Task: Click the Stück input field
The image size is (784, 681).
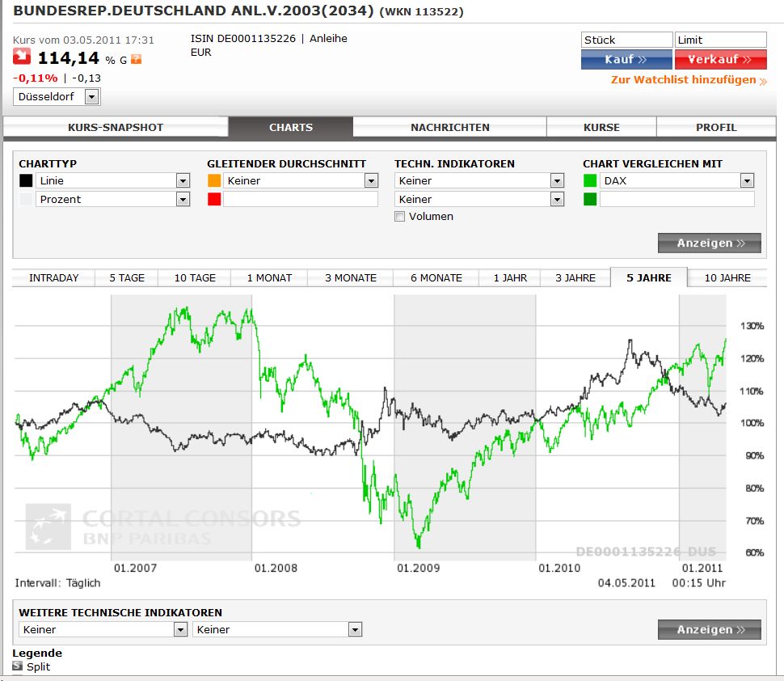Action: pyautogui.click(x=627, y=40)
